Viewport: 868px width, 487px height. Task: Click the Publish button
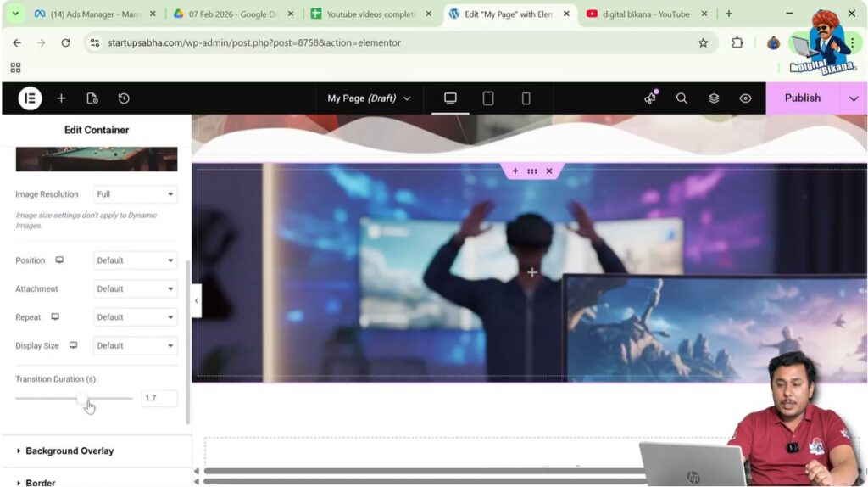(802, 98)
